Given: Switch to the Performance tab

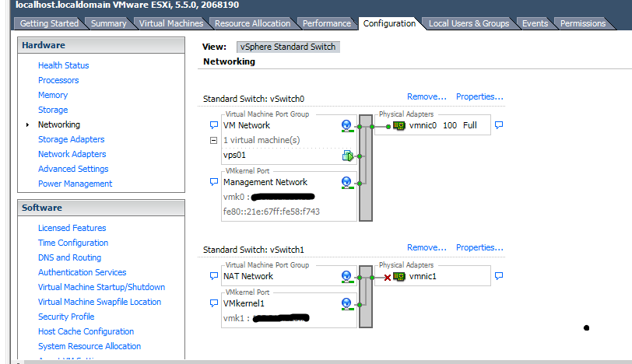Looking at the screenshot, I should click(327, 23).
